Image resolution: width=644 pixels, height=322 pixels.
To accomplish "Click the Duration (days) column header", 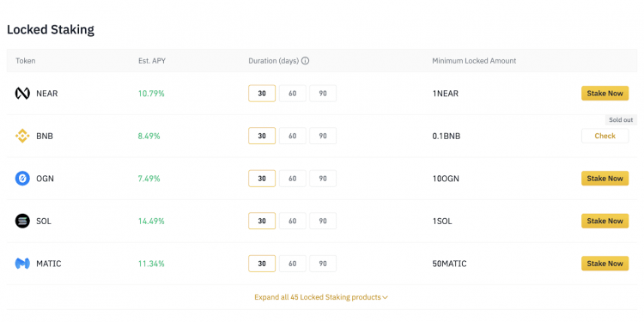I will tap(274, 61).
